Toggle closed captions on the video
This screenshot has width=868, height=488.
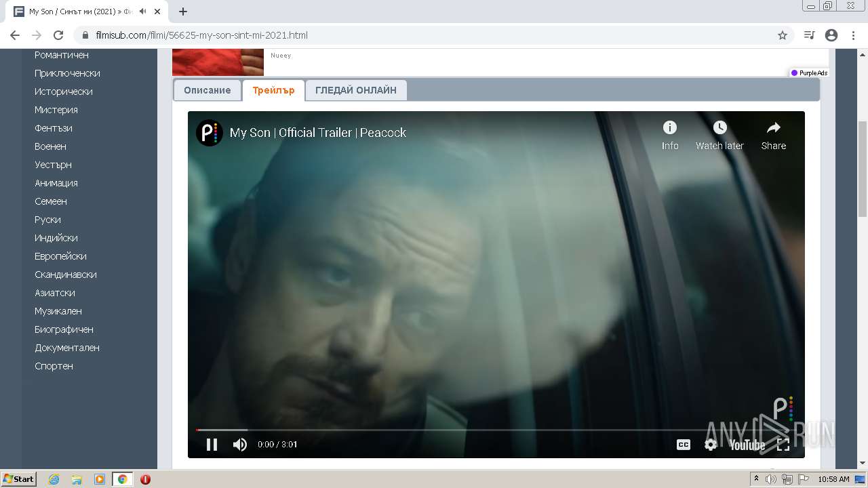pos(684,445)
